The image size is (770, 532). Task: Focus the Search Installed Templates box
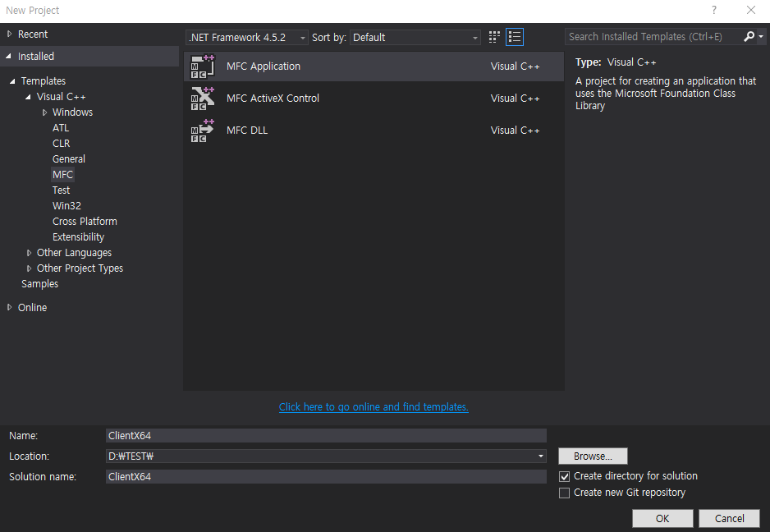point(653,37)
